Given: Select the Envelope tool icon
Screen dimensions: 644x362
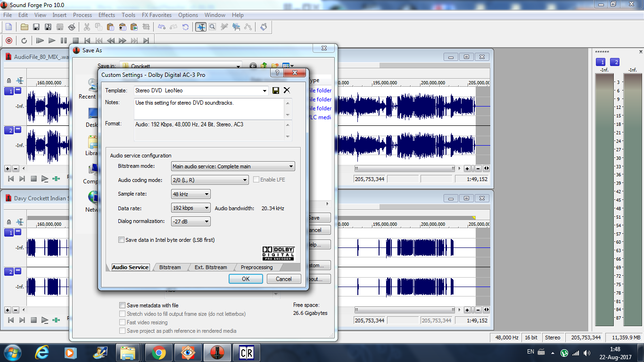Looking at the screenshot, I should click(248, 27).
